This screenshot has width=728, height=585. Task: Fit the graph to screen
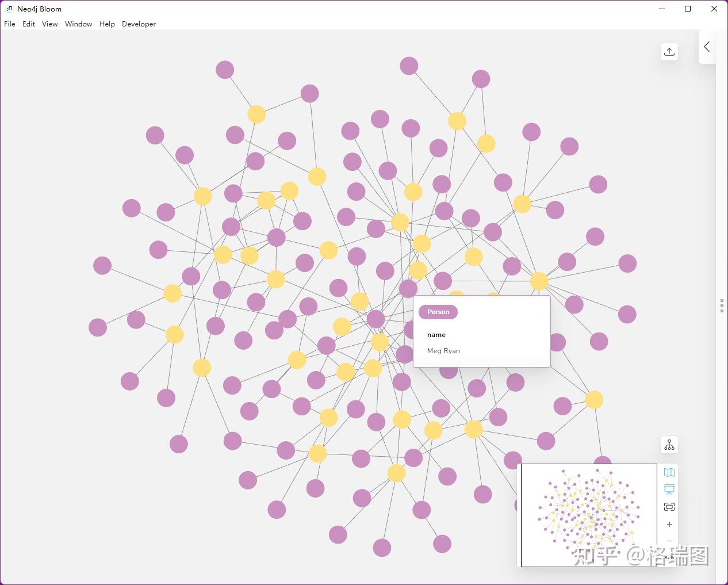point(669,506)
